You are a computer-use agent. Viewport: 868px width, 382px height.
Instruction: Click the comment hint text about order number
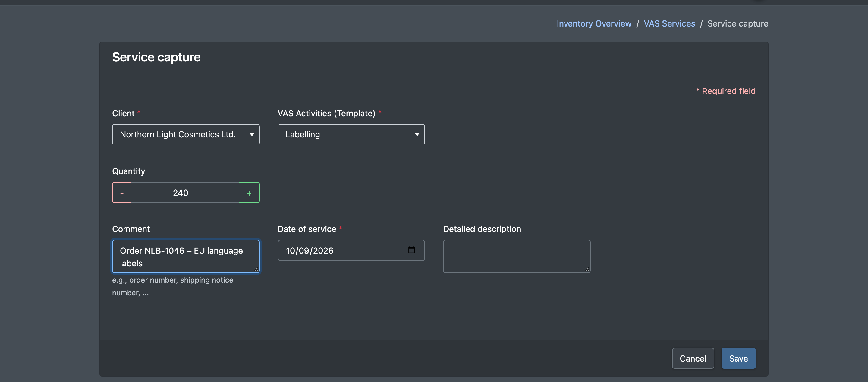pyautogui.click(x=172, y=286)
